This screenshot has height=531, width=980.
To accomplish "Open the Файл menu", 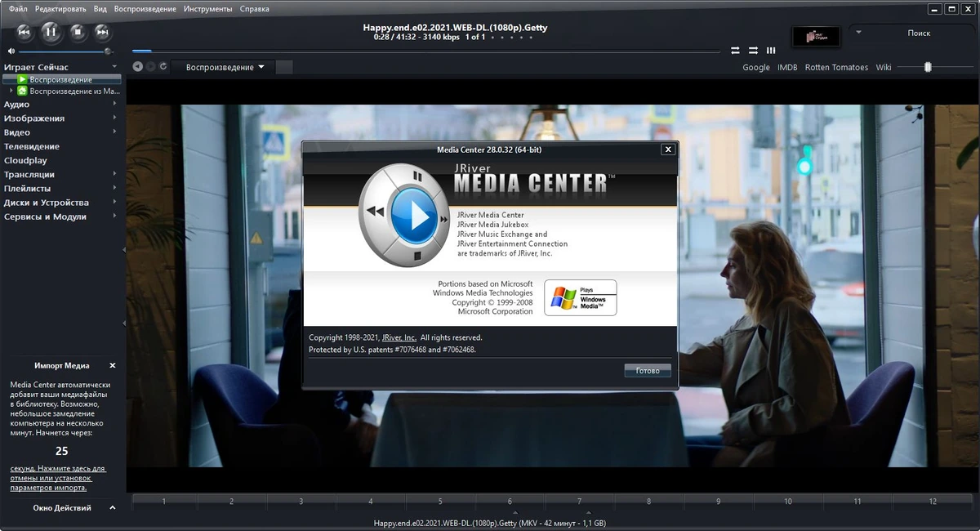I will (x=18, y=9).
